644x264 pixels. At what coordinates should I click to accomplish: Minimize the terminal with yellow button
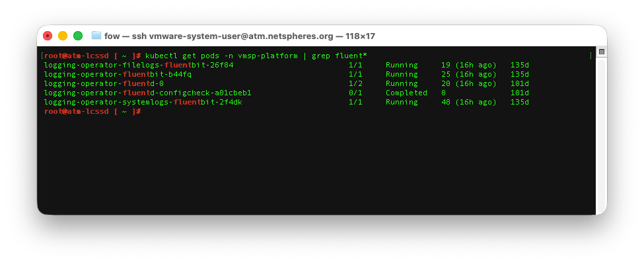tap(63, 36)
